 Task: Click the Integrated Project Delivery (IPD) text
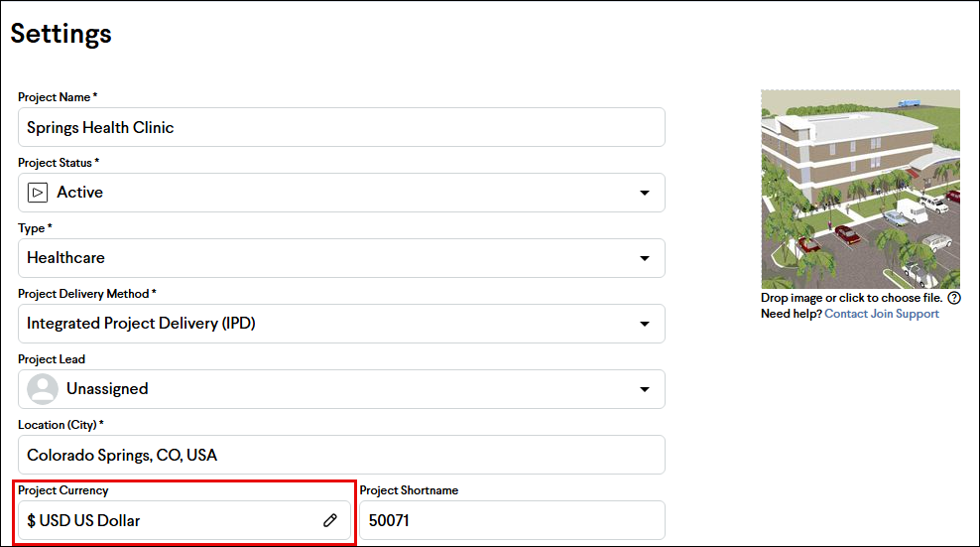(x=141, y=324)
